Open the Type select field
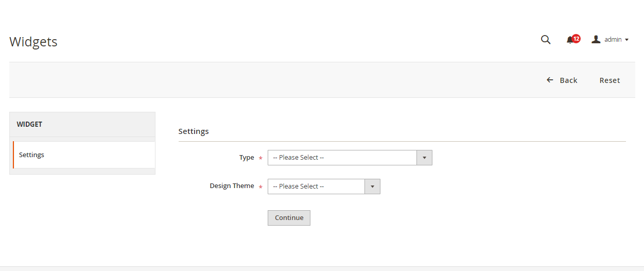This screenshot has width=644, height=271. pos(342,158)
